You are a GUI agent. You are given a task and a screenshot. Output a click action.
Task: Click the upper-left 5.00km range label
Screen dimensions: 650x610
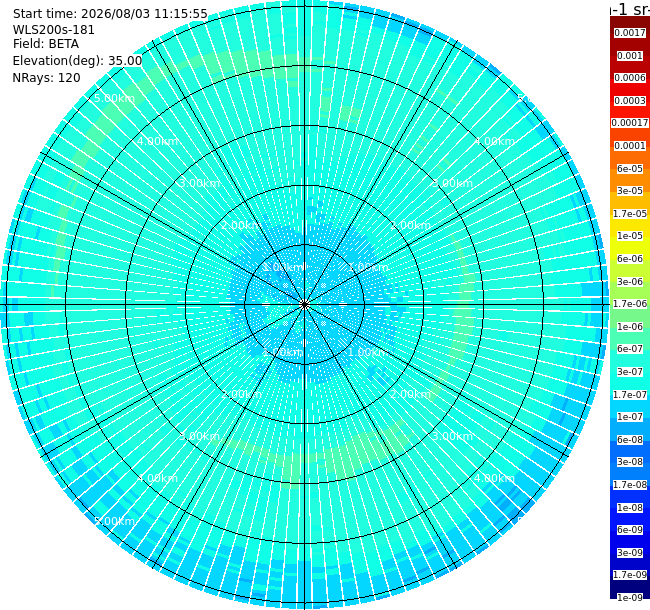click(x=114, y=98)
